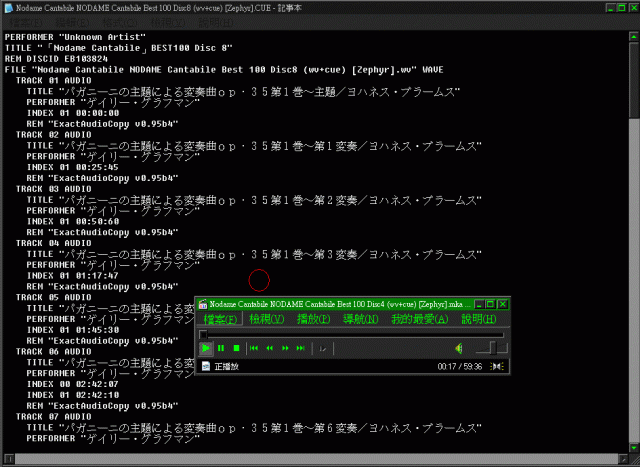Click the PERFORMER "Unknown Artist" line

point(75,37)
